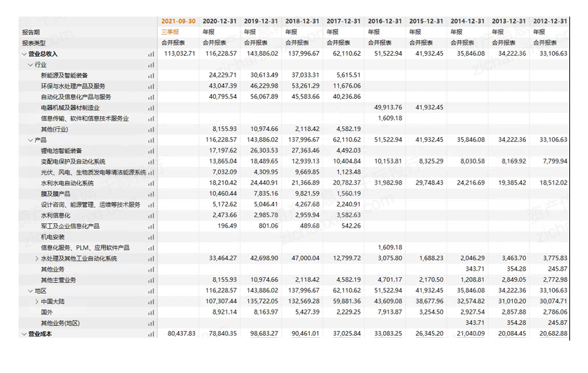Collapse the 地区 group
This screenshot has width=588, height=373.
pos(30,291)
